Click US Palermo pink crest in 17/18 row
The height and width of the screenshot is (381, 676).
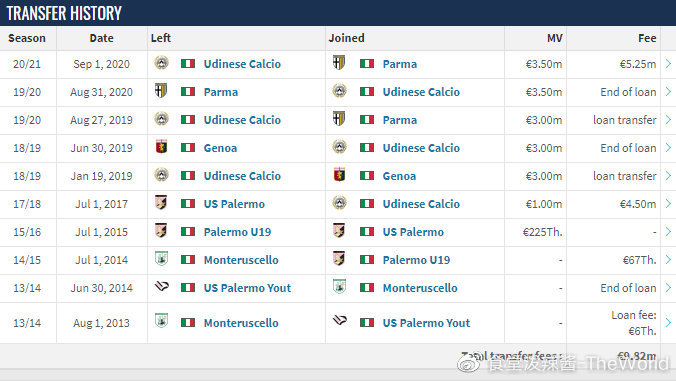[x=161, y=203]
